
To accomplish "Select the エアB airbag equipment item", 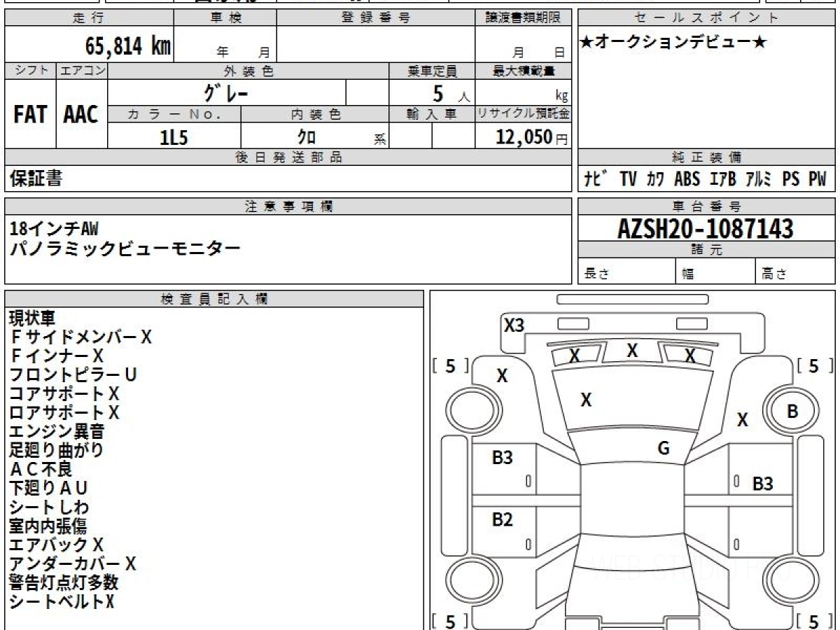I will coord(723,179).
